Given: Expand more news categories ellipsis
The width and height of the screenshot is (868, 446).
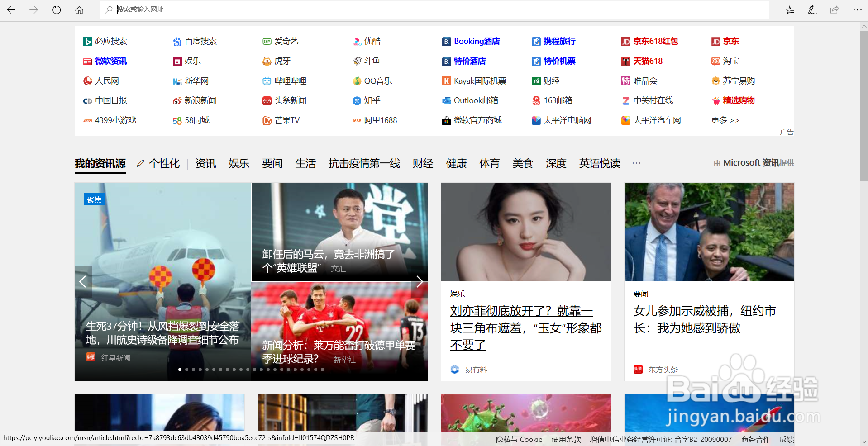Looking at the screenshot, I should (636, 163).
